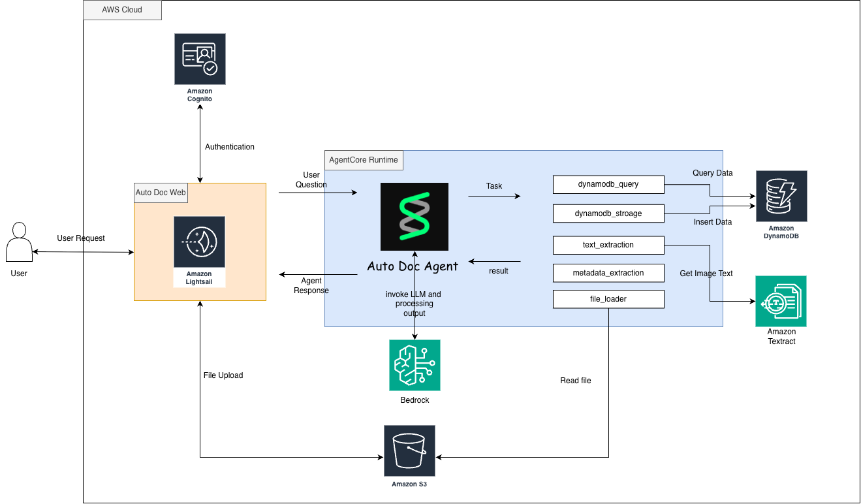The image size is (861, 504).
Task: Click the file_loader tool box
Action: (x=608, y=300)
